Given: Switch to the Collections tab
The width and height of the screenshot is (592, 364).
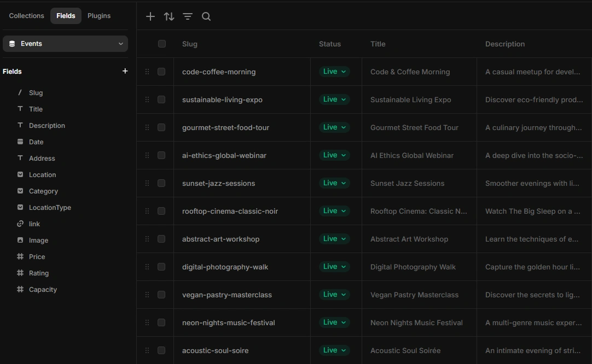Looking at the screenshot, I should click(x=26, y=16).
